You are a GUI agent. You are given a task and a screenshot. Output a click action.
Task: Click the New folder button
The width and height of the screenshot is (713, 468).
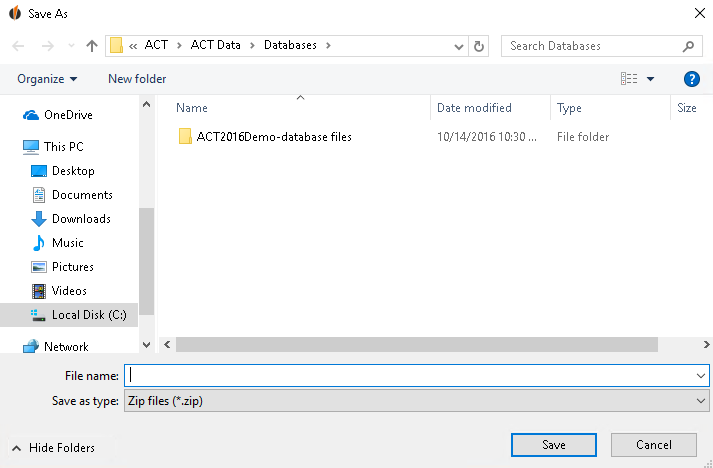pyautogui.click(x=137, y=79)
